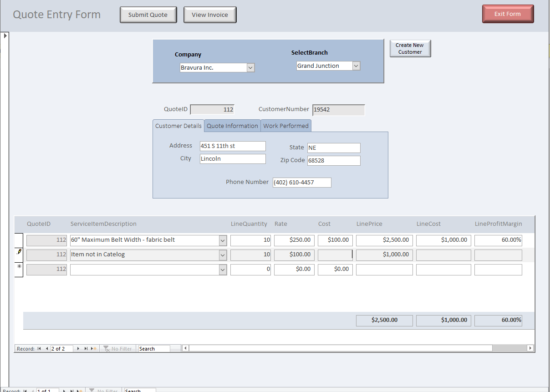Click Create New Customer
The height and width of the screenshot is (392, 550).
tap(410, 48)
